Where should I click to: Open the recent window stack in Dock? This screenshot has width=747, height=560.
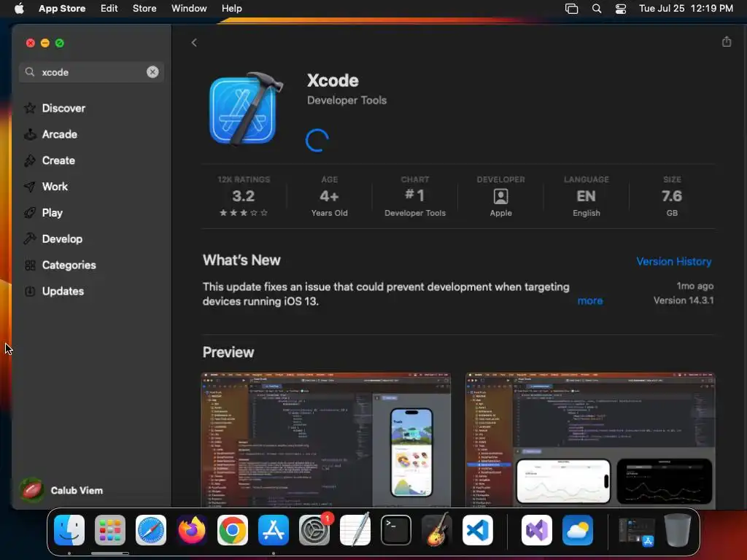point(636,531)
